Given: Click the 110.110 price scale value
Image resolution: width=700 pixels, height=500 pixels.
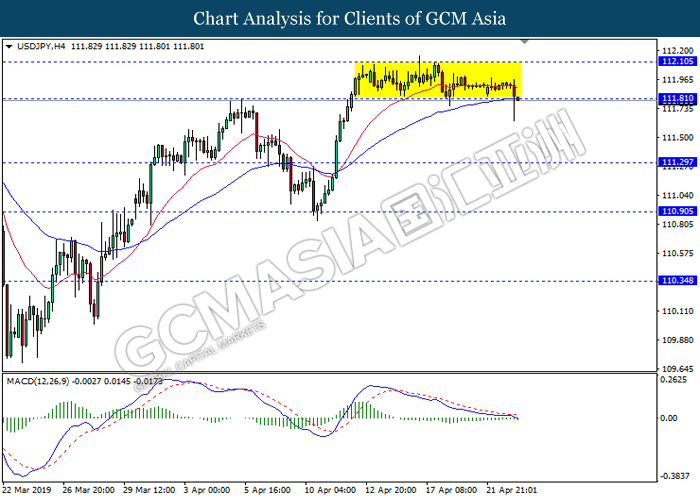Looking at the screenshot, I should 678,311.
